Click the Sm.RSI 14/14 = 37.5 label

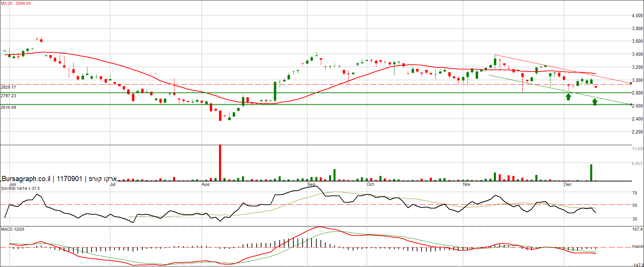click(x=20, y=189)
